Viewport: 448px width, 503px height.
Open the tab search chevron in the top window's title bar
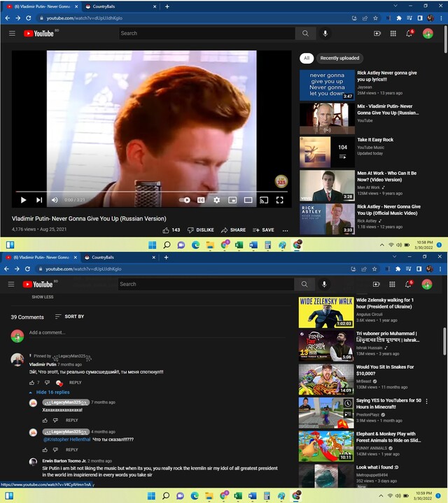(395, 6)
